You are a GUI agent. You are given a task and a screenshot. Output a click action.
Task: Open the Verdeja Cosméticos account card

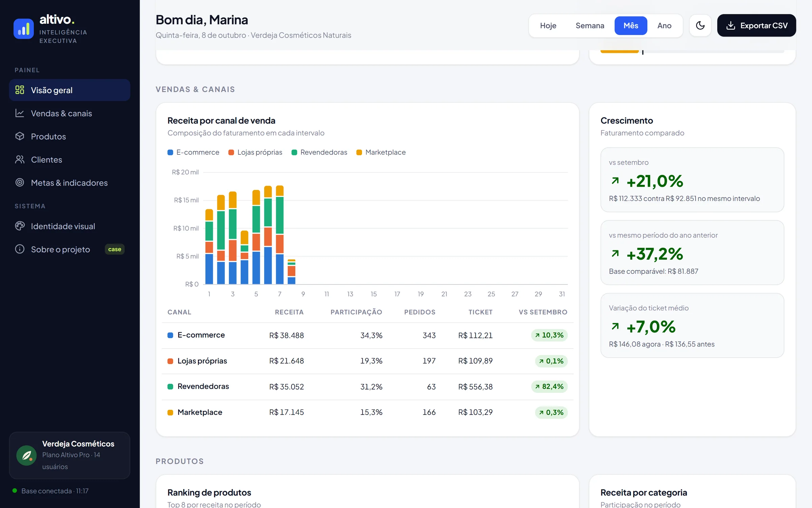coord(70,455)
